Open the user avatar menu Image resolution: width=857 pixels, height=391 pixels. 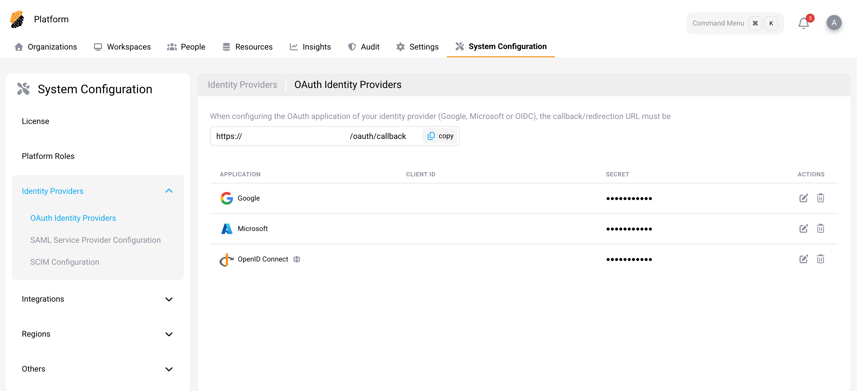[x=833, y=22]
